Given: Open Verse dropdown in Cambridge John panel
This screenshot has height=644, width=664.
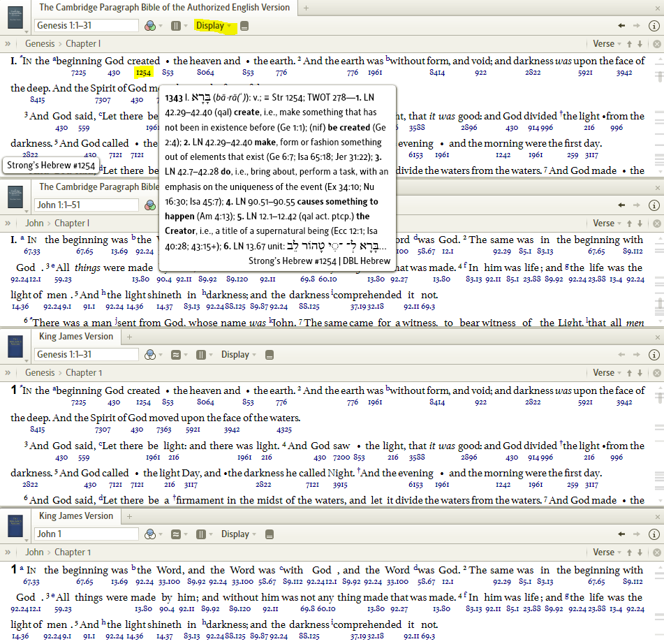Looking at the screenshot, I should pyautogui.click(x=607, y=223).
